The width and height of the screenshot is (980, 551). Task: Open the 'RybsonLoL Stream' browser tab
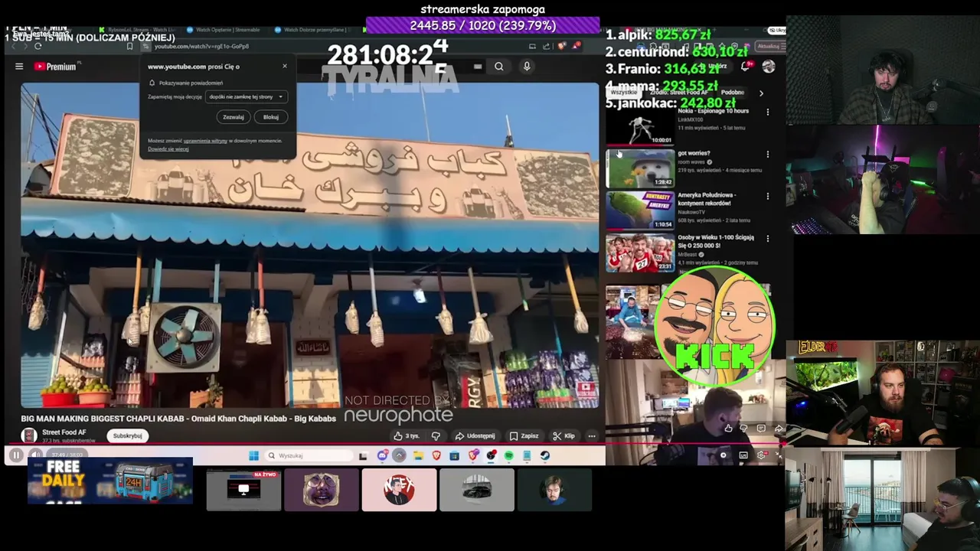136,30
